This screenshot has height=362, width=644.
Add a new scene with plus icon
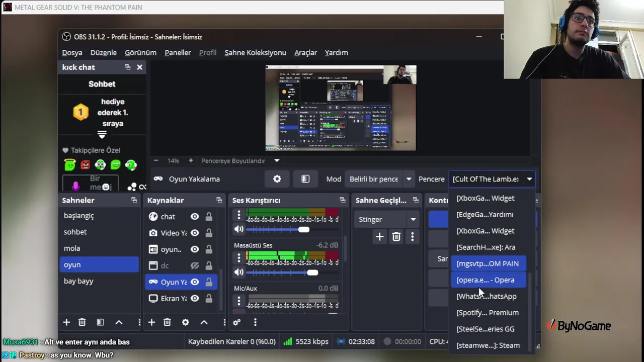pos(66,322)
